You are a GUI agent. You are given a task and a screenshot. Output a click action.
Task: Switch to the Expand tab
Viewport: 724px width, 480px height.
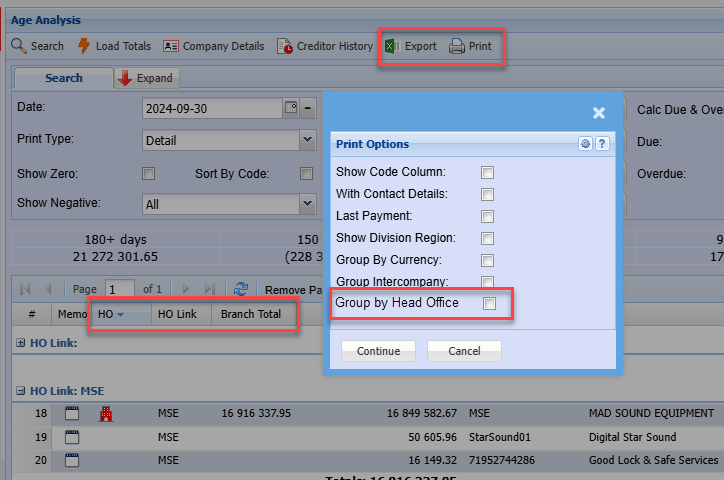146,78
